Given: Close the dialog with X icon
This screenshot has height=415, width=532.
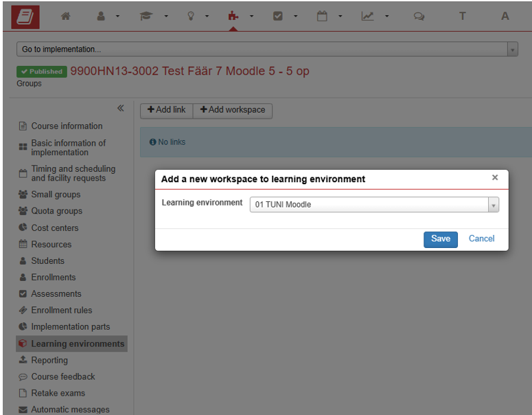Looking at the screenshot, I should (495, 177).
